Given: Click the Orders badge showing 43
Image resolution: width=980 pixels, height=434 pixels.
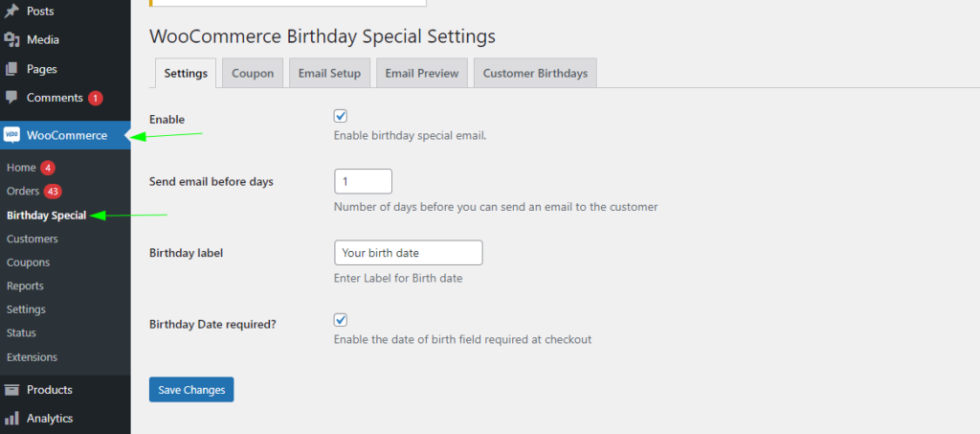Looking at the screenshot, I should (x=53, y=192).
